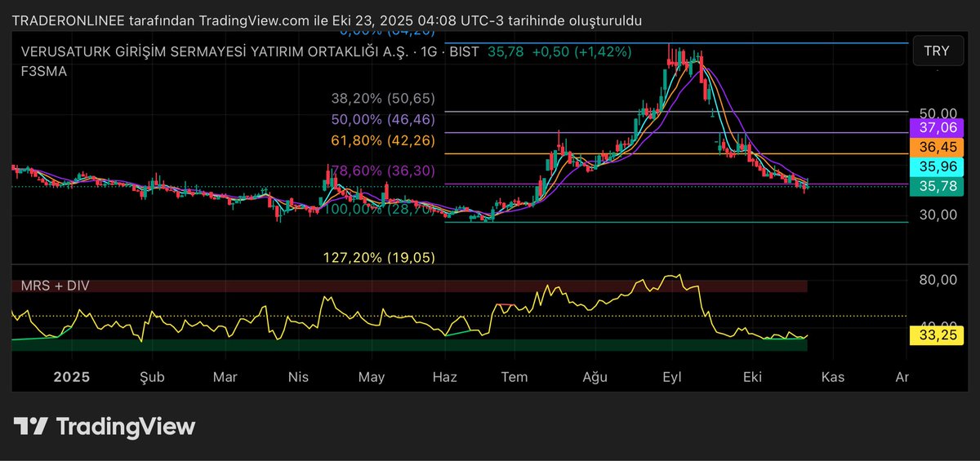Click the TRY currency button
Viewport: 980px width, 461px height.
point(937,51)
